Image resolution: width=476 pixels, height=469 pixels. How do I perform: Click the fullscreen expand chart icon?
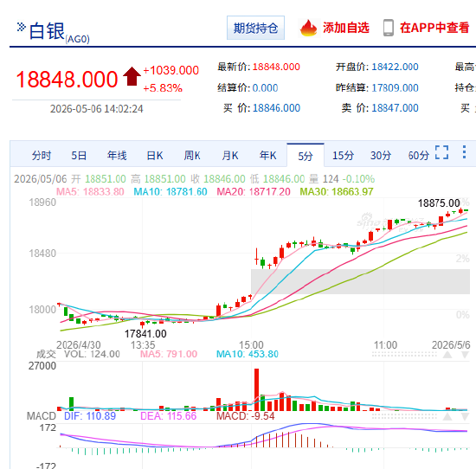click(x=441, y=152)
